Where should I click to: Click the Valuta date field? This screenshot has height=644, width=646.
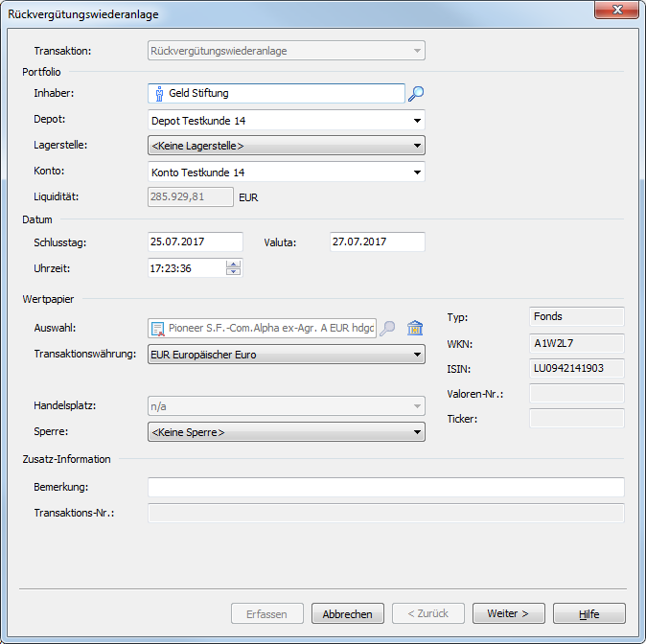[x=376, y=242]
